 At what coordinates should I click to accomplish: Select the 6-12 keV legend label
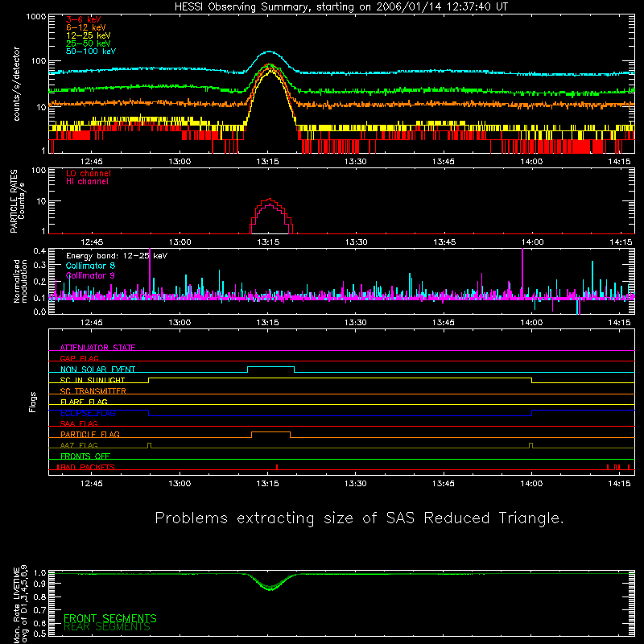[86, 27]
